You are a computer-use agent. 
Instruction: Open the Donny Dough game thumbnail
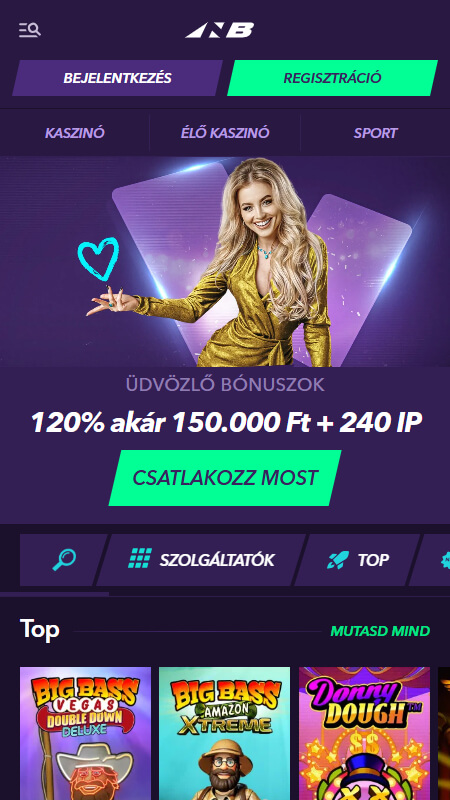(364, 733)
